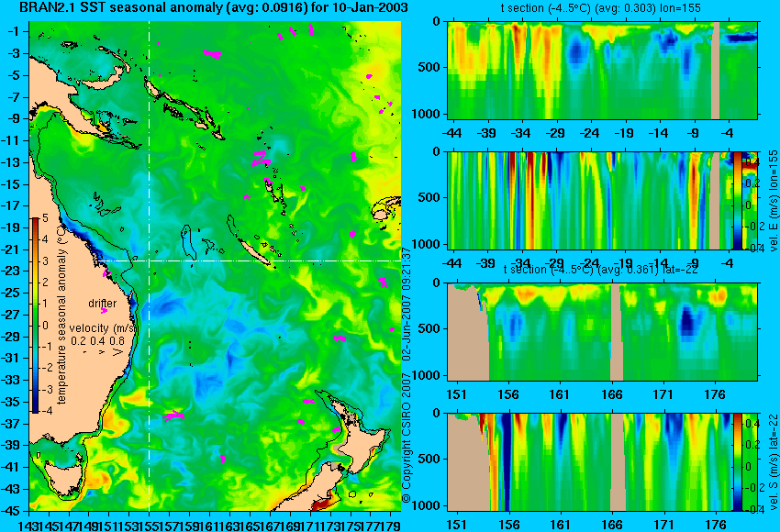Click the lat=-22 temperature section title
This screenshot has height=532, width=780.
601,269
